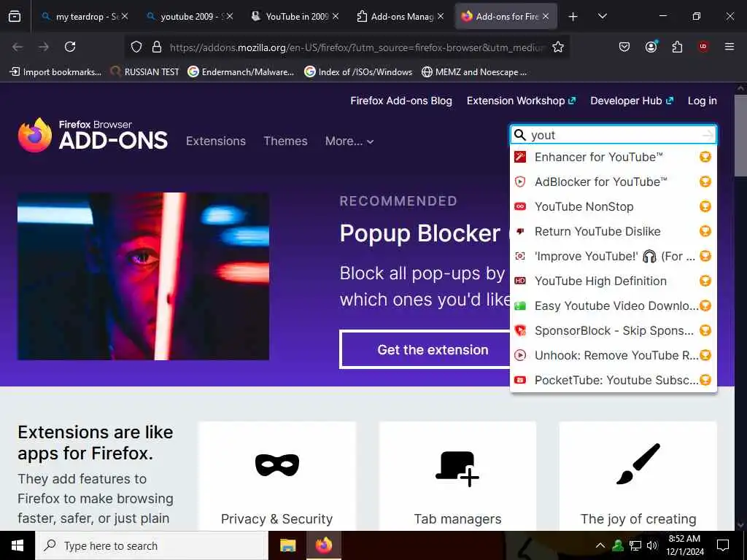Open the Firefox View icon in tab bar

coord(15,16)
